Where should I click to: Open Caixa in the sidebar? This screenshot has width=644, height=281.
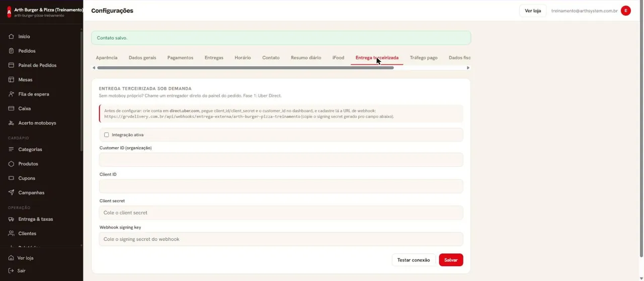(25, 109)
